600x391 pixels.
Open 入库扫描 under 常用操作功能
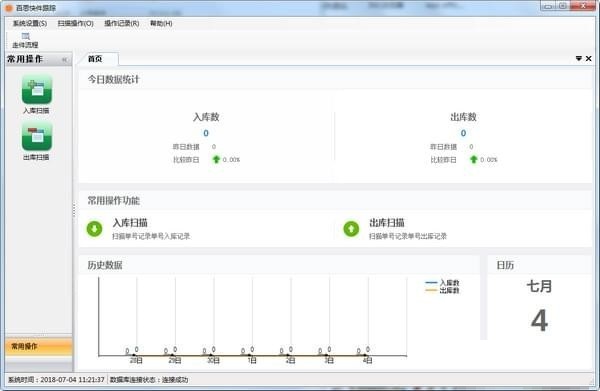coord(130,223)
